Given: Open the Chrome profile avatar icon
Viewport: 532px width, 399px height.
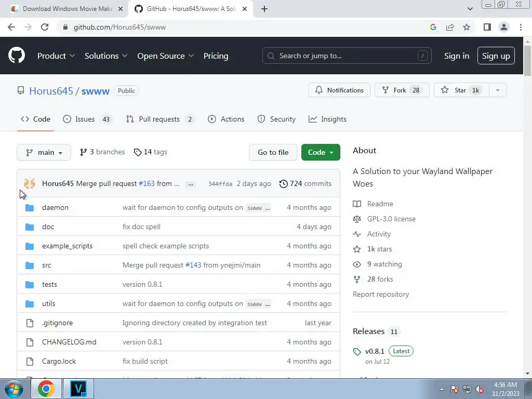Looking at the screenshot, I should (x=504, y=27).
